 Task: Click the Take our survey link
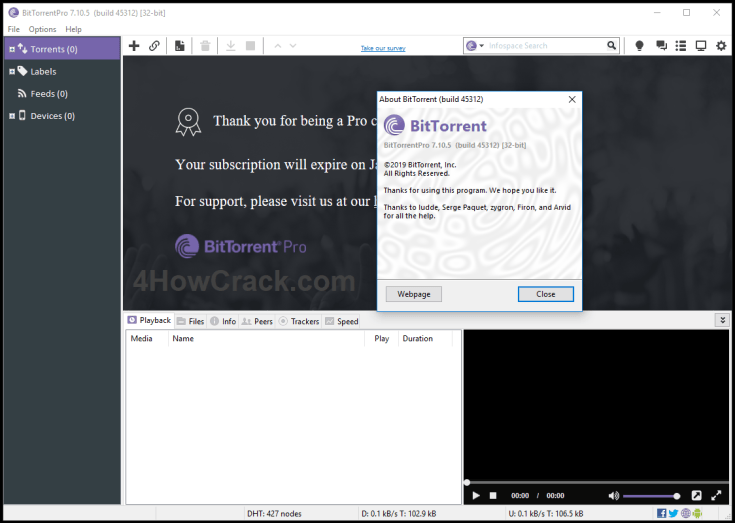click(x=383, y=48)
